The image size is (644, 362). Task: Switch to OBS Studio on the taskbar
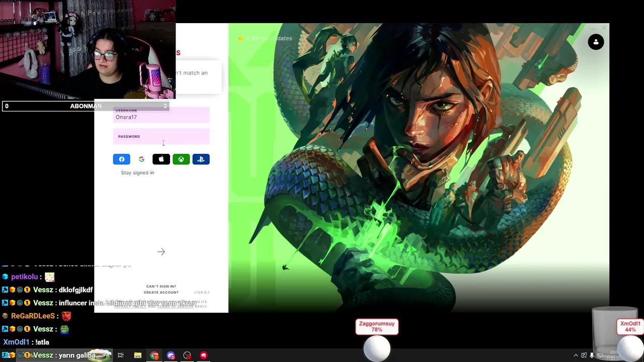point(187,355)
